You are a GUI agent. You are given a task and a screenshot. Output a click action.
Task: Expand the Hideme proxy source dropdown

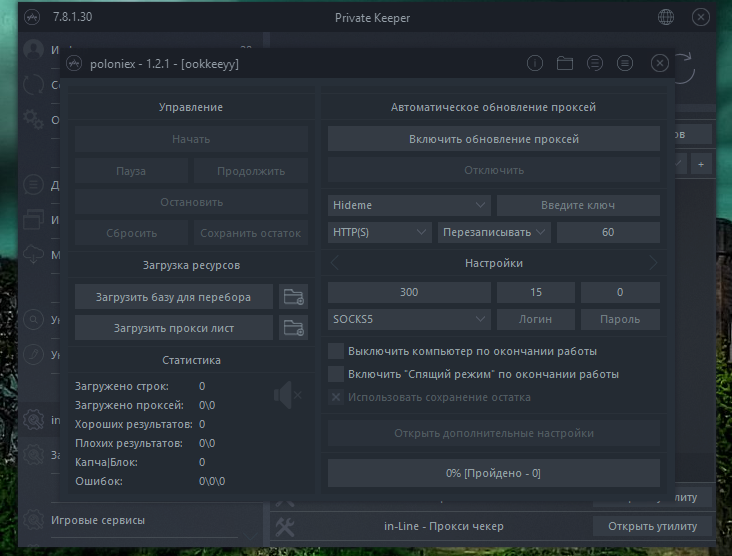tap(409, 205)
